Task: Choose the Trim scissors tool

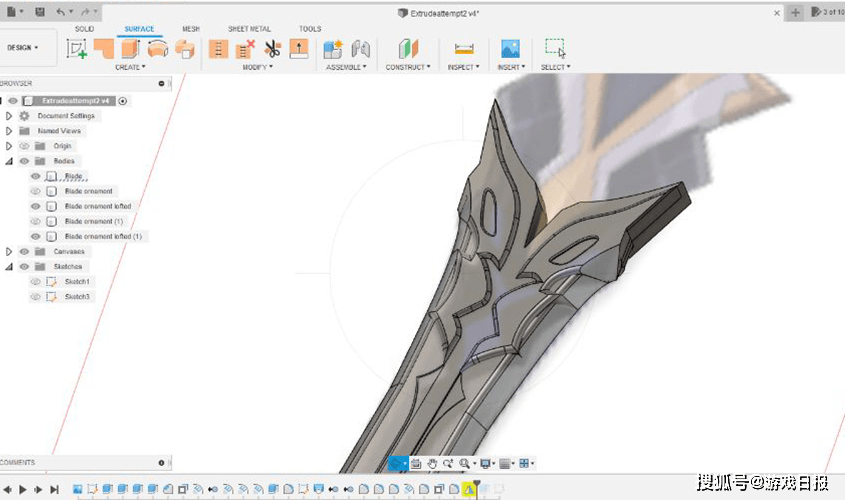Action: (272, 48)
